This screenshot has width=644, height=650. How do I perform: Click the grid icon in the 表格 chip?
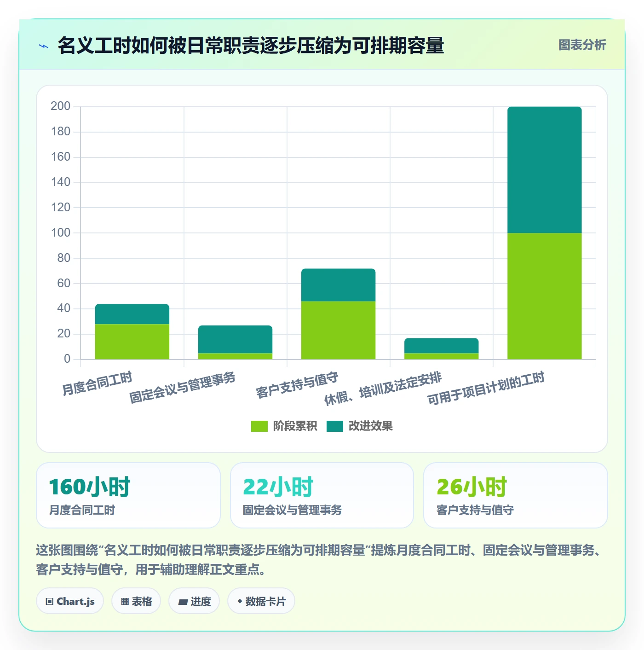[x=125, y=602]
